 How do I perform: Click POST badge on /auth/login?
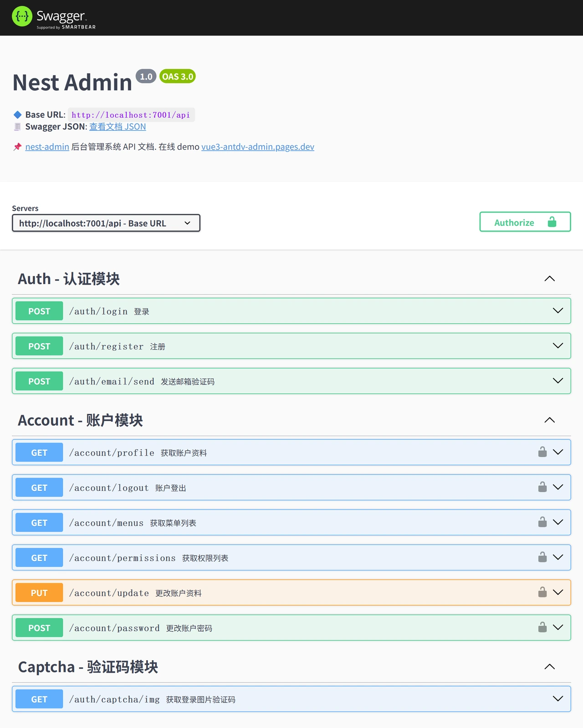click(x=39, y=311)
